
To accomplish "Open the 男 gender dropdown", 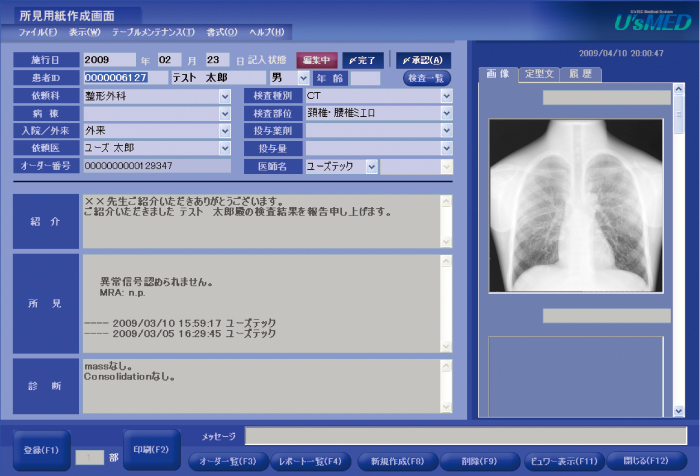I will tap(304, 77).
